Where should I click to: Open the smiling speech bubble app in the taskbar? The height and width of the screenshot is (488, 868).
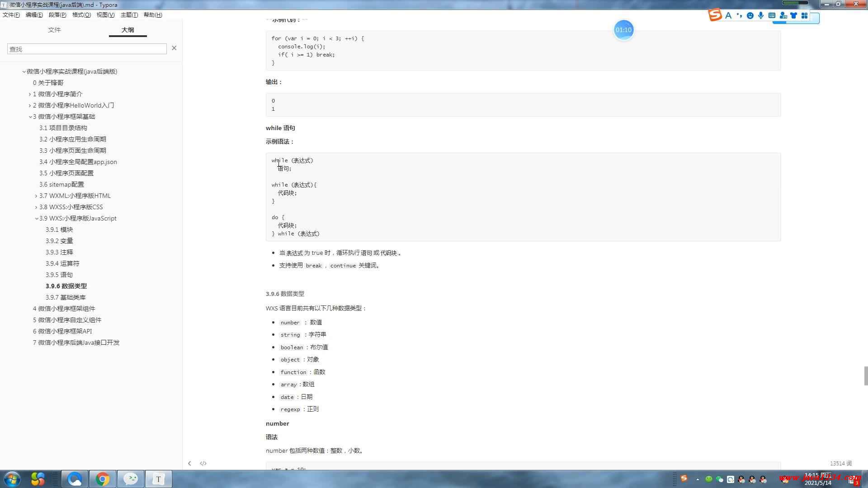(131, 479)
